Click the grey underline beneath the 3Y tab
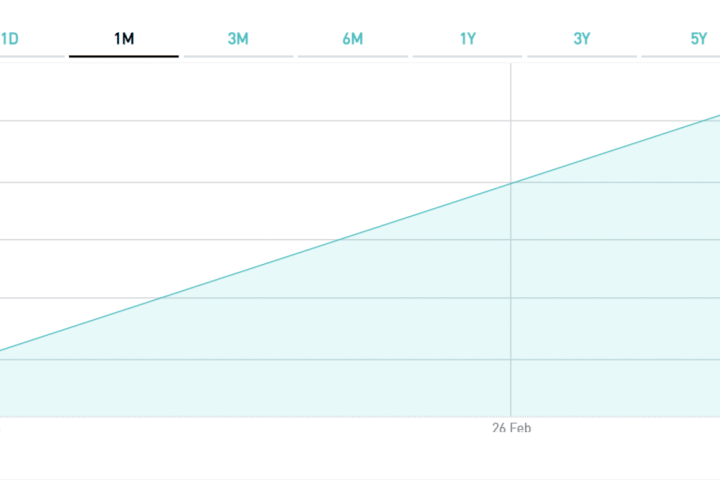 tap(582, 56)
